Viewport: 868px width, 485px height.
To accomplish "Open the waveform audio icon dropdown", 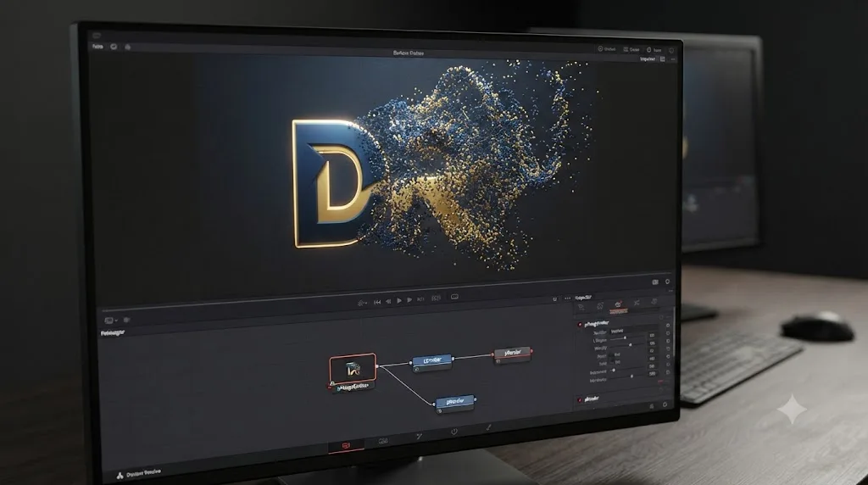I will [x=361, y=303].
